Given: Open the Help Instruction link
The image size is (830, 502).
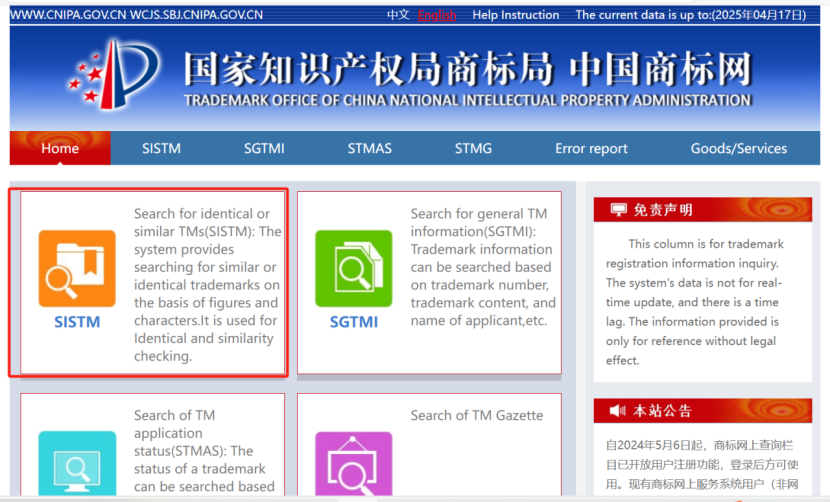Looking at the screenshot, I should (516, 15).
